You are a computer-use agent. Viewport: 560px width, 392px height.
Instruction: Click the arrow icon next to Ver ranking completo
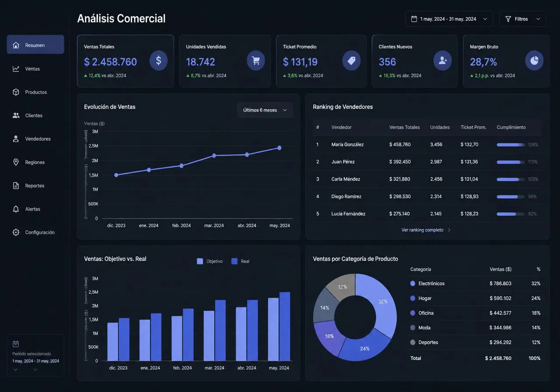449,230
